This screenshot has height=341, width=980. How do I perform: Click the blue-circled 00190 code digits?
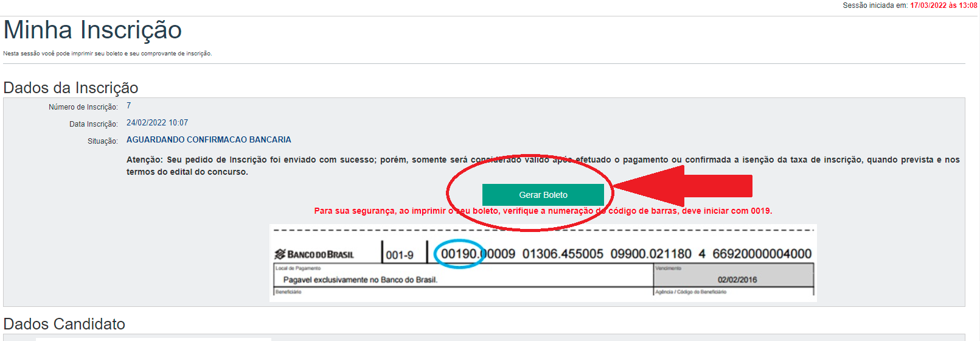[x=459, y=254]
